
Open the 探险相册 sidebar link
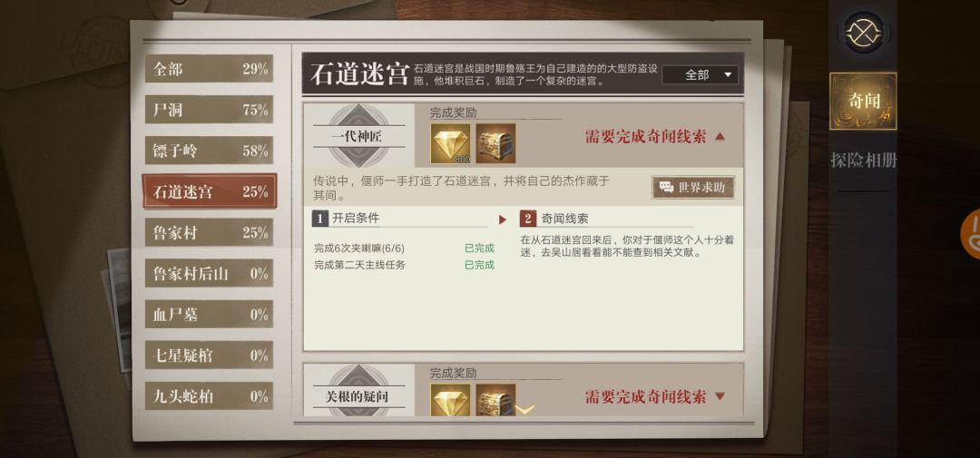coord(863,161)
